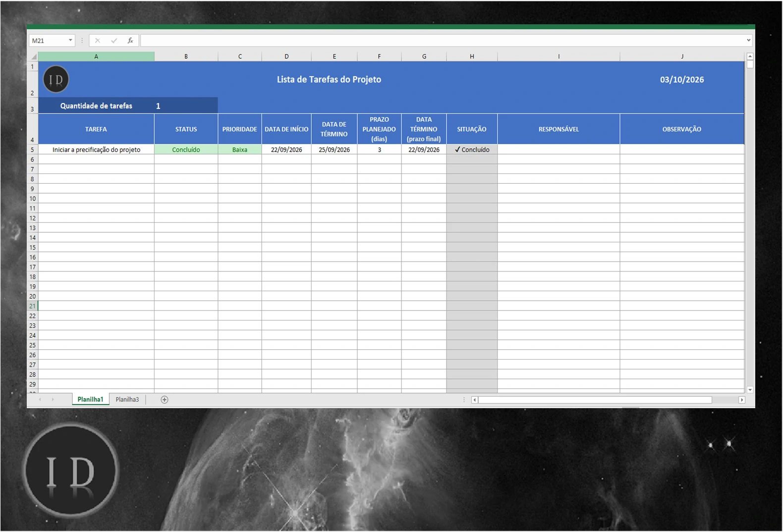This screenshot has width=783, height=532.
Task: Click the vertical scrollbar down arrow
Action: pos(750,390)
